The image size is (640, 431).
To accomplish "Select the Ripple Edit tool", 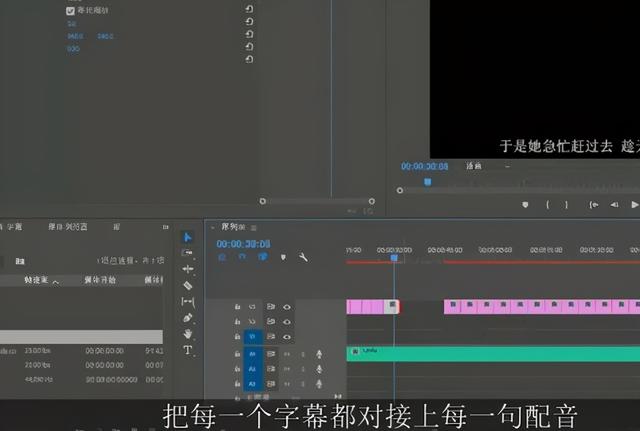I will 187,269.
